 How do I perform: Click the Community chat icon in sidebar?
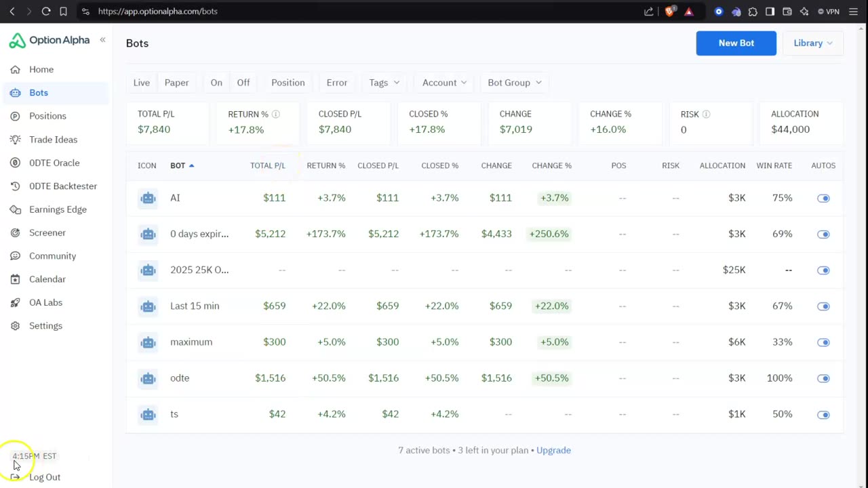click(15, 256)
